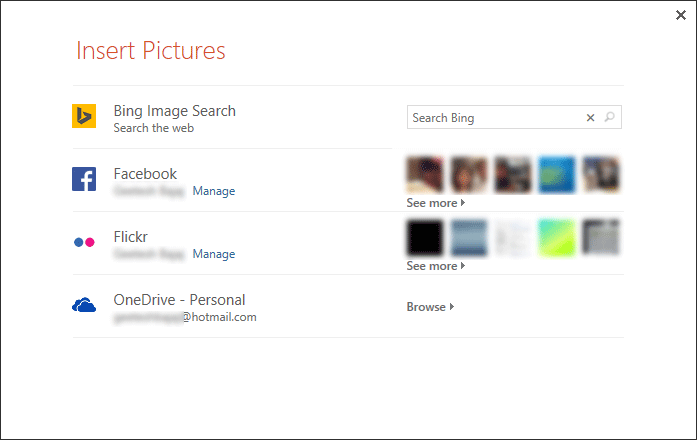Viewport: 697px width, 440px height.
Task: Click the OneDrive - Personal label
Action: click(x=179, y=300)
